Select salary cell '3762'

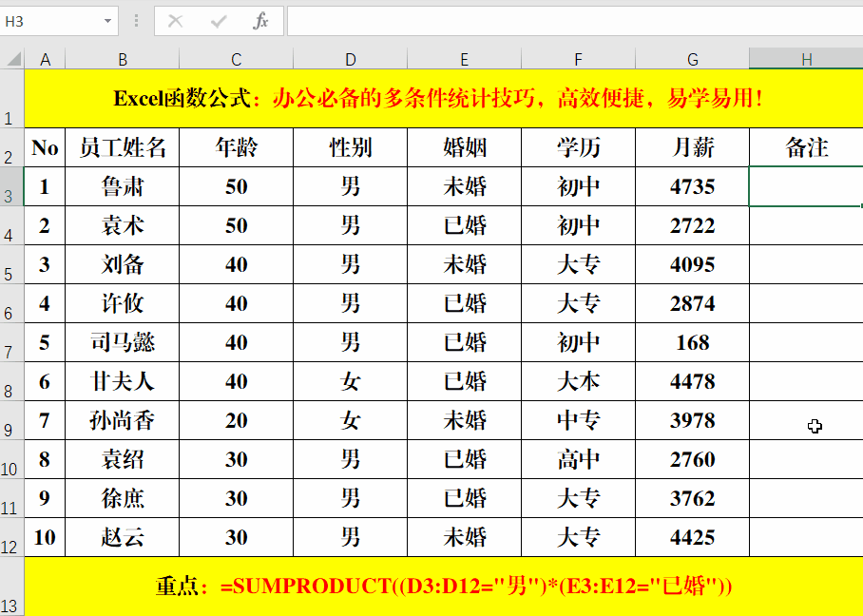click(692, 498)
